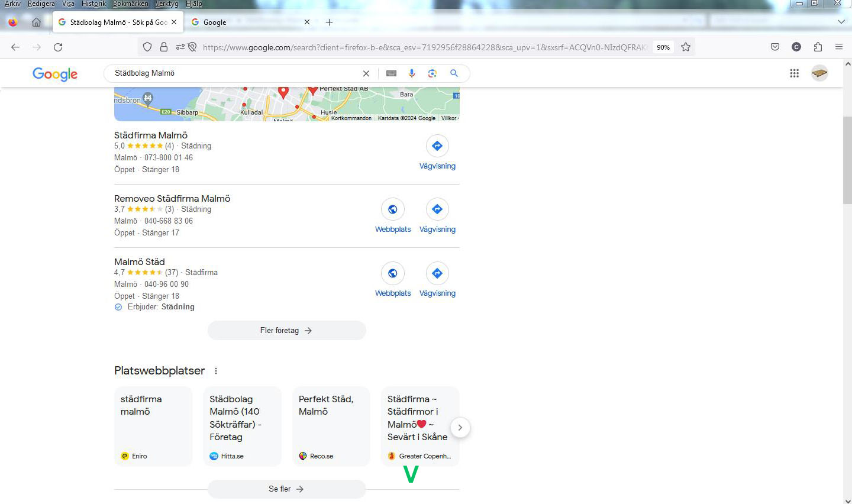
Task: Reload the current page
Action: (58, 47)
